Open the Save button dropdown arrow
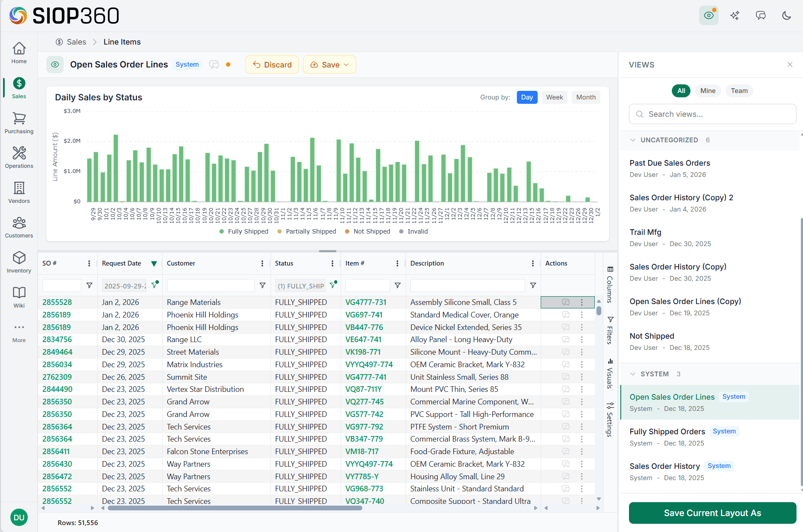 346,64
